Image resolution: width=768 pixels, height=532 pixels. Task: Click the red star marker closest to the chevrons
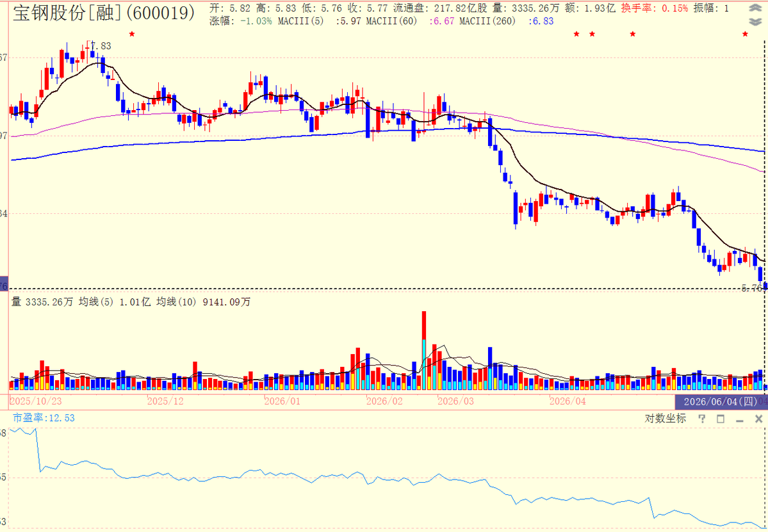point(745,34)
